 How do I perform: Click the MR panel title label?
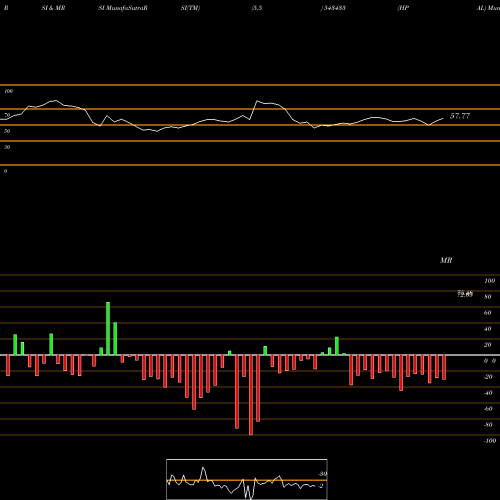click(x=446, y=260)
